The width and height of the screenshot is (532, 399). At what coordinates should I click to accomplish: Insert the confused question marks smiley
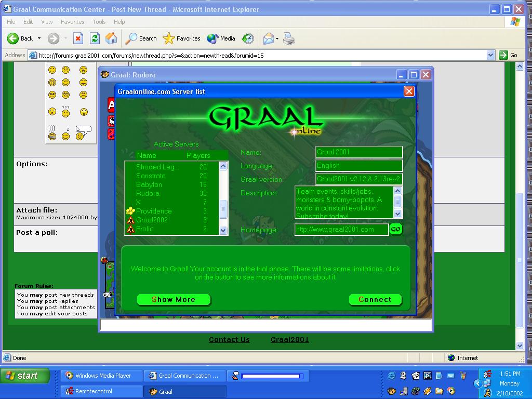pos(65,112)
